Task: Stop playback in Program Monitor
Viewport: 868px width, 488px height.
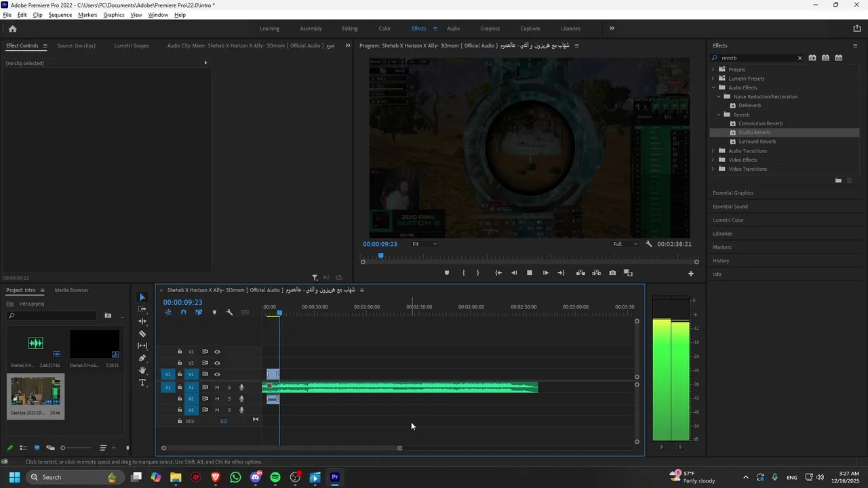Action: tap(530, 273)
